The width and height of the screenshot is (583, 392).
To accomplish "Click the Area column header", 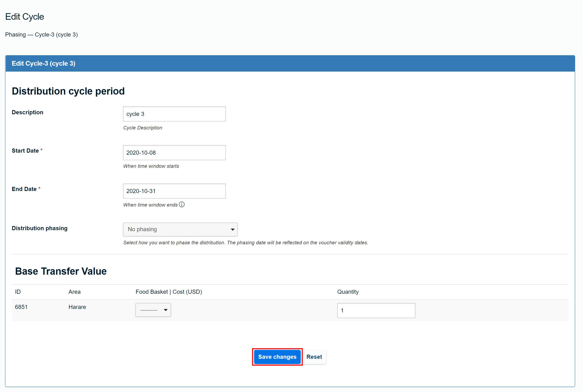I will tap(75, 292).
